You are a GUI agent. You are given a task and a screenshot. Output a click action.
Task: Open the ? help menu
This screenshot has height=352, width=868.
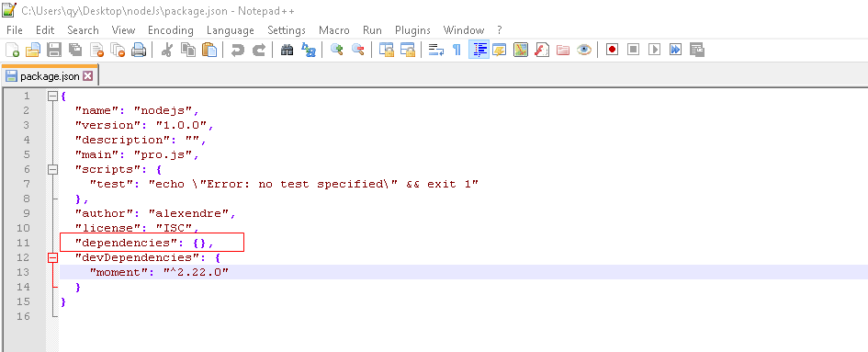click(500, 30)
